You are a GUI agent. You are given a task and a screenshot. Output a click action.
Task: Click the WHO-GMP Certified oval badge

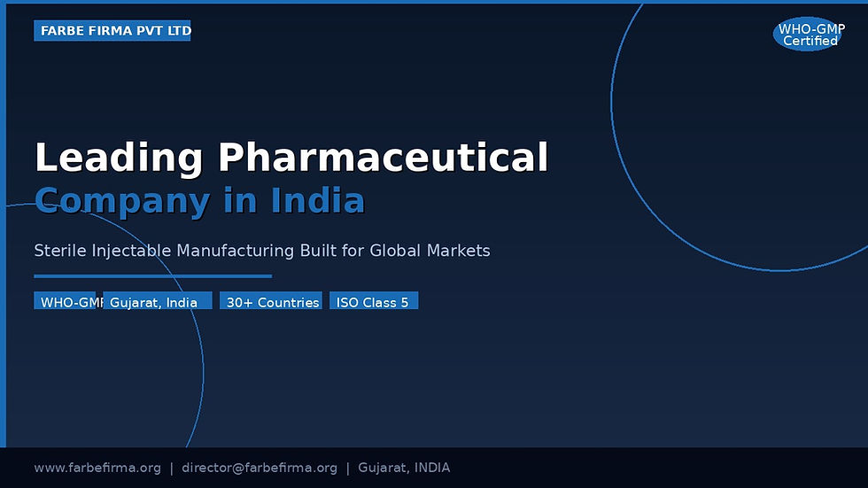[808, 35]
